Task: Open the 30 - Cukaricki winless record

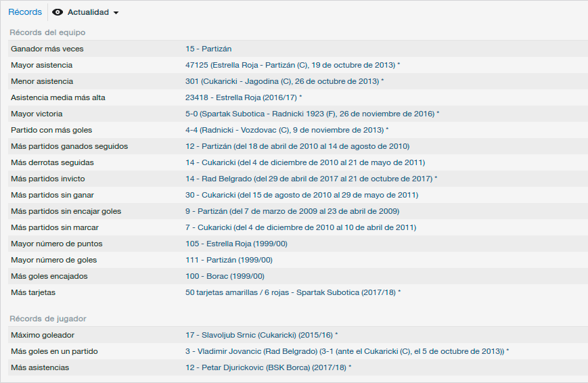Action: click(x=302, y=195)
